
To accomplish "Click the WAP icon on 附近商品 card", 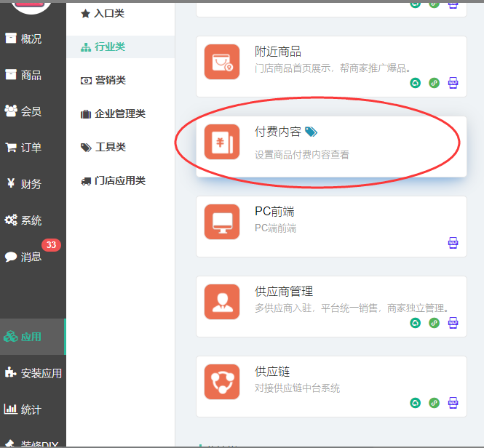I will click(x=453, y=83).
